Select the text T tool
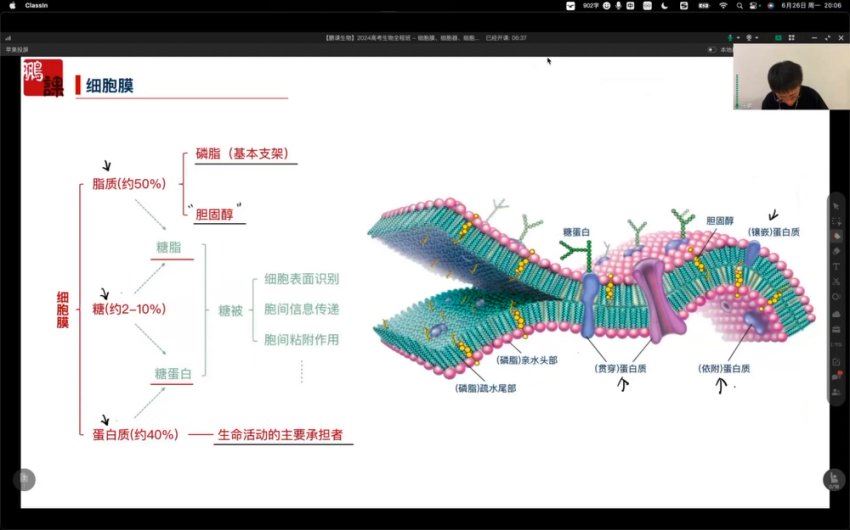The height and width of the screenshot is (530, 850). click(x=836, y=267)
